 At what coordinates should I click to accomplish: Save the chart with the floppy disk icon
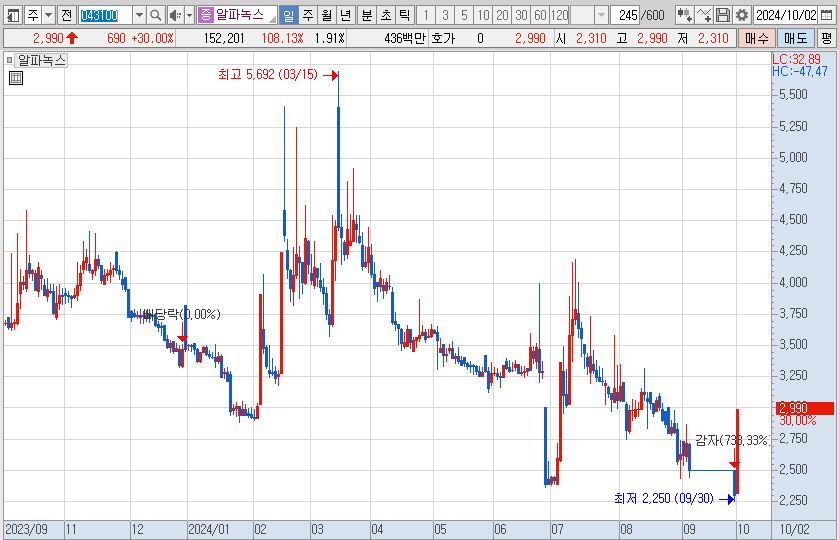click(722, 15)
